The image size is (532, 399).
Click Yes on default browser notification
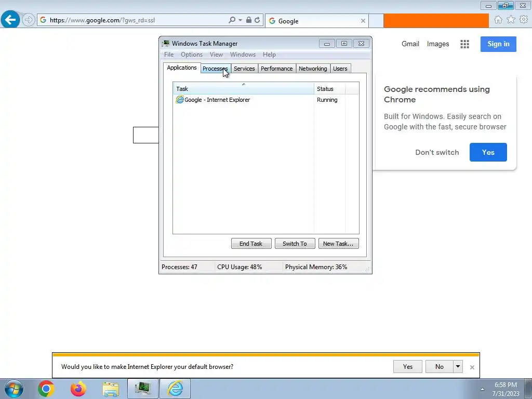tap(407, 367)
